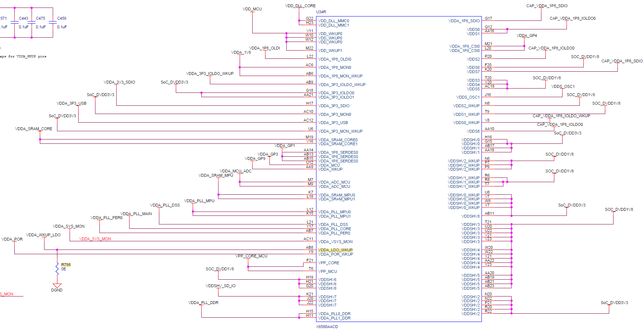Click the VDDA_PLL0_DDR pin name

tap(334, 314)
